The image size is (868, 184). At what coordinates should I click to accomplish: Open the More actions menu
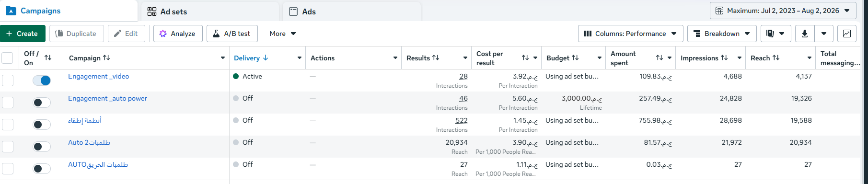pyautogui.click(x=283, y=34)
